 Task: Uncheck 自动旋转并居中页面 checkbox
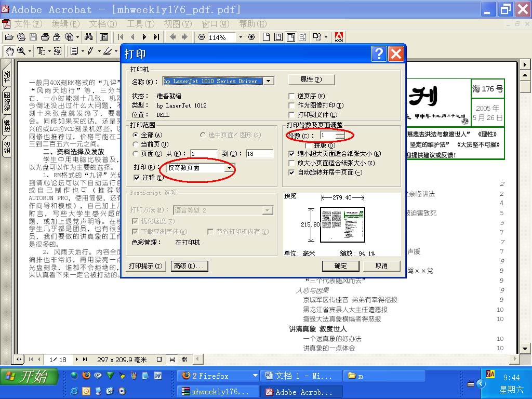(x=291, y=172)
